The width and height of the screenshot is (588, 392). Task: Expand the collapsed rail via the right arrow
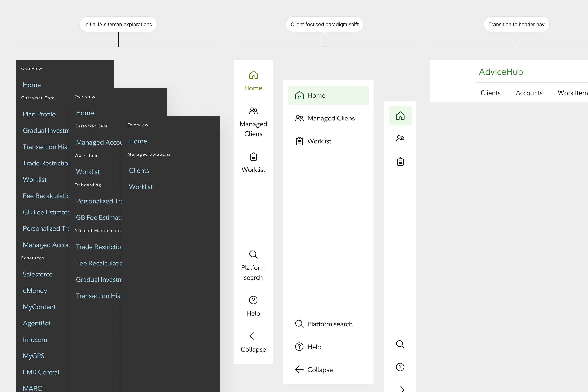[400, 389]
